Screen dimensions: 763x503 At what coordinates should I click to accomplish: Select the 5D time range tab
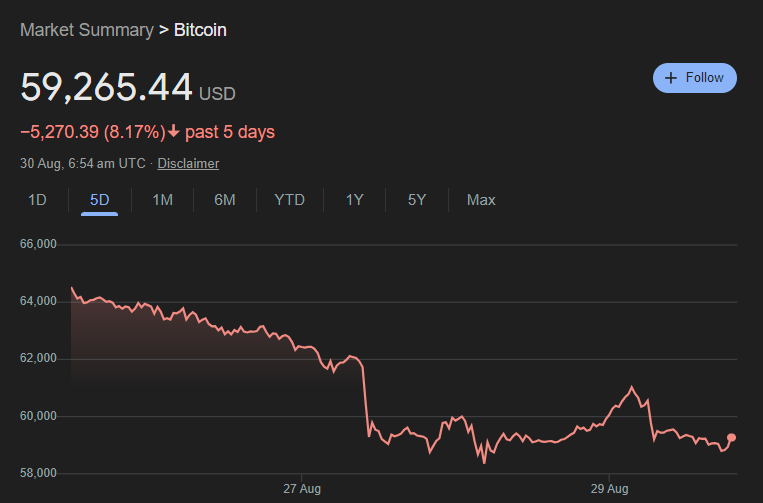pyautogui.click(x=99, y=200)
